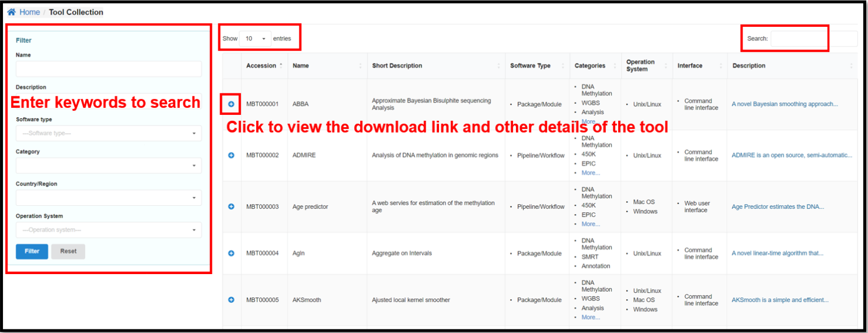Open the Category dropdown in filter
This screenshot has height=333, width=868.
tap(109, 166)
